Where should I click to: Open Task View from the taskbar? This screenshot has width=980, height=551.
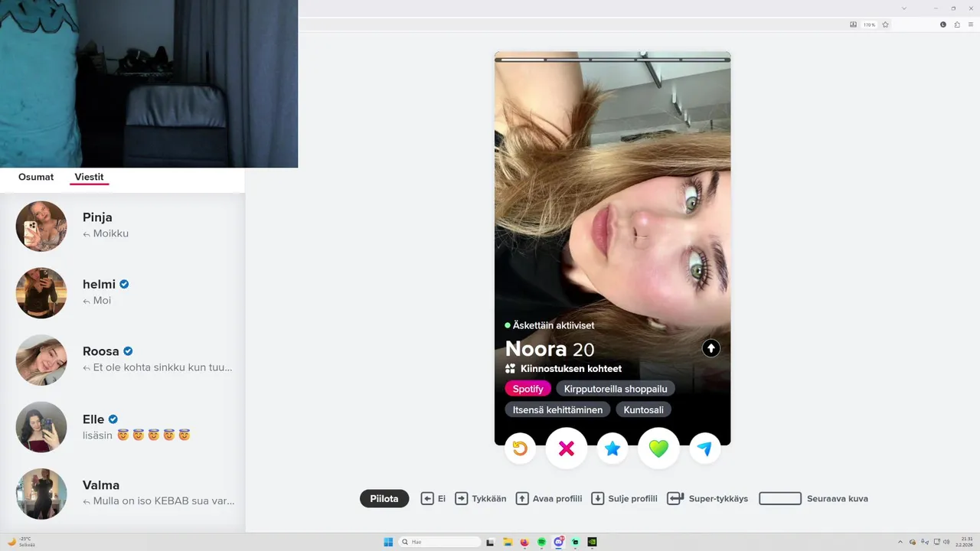pyautogui.click(x=490, y=542)
